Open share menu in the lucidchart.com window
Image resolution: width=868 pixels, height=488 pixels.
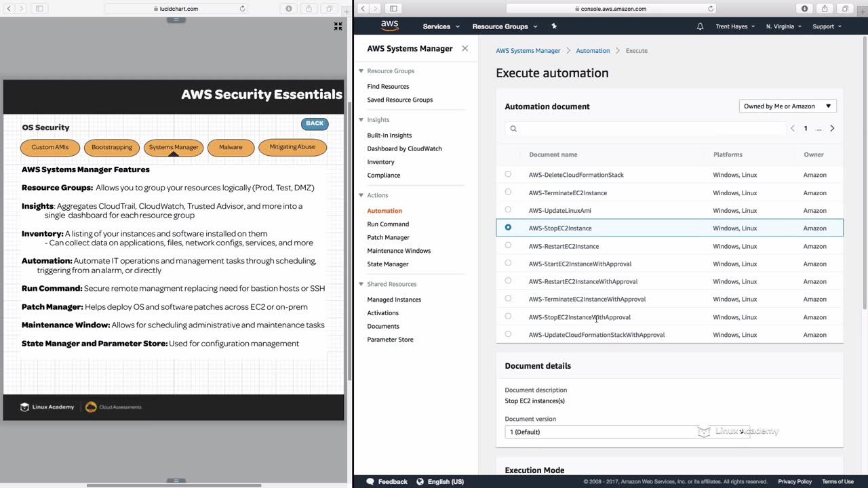309,9
